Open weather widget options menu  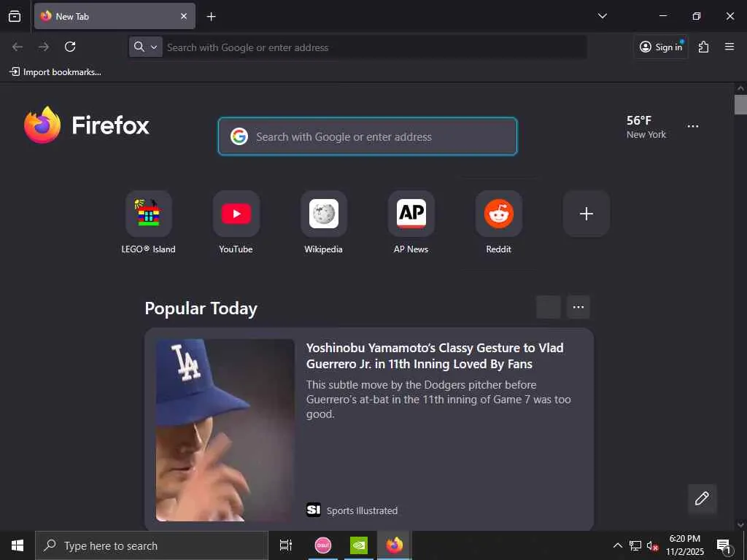click(x=693, y=127)
